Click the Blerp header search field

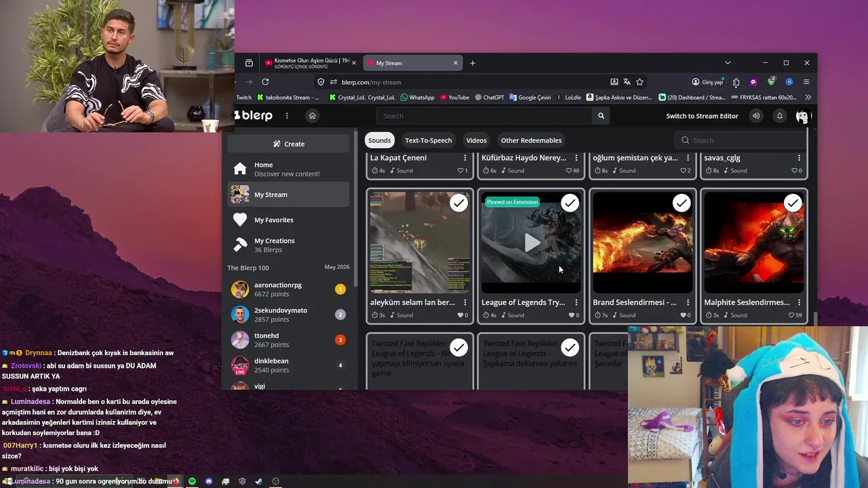[x=485, y=116]
